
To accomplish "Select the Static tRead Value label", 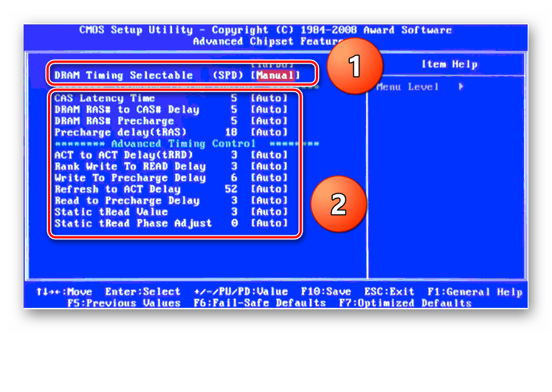I will tap(111, 212).
